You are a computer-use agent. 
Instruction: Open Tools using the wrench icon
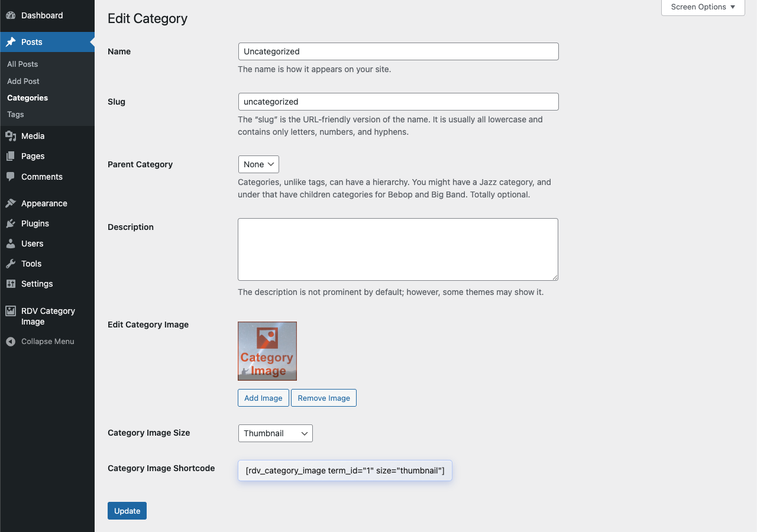10,264
